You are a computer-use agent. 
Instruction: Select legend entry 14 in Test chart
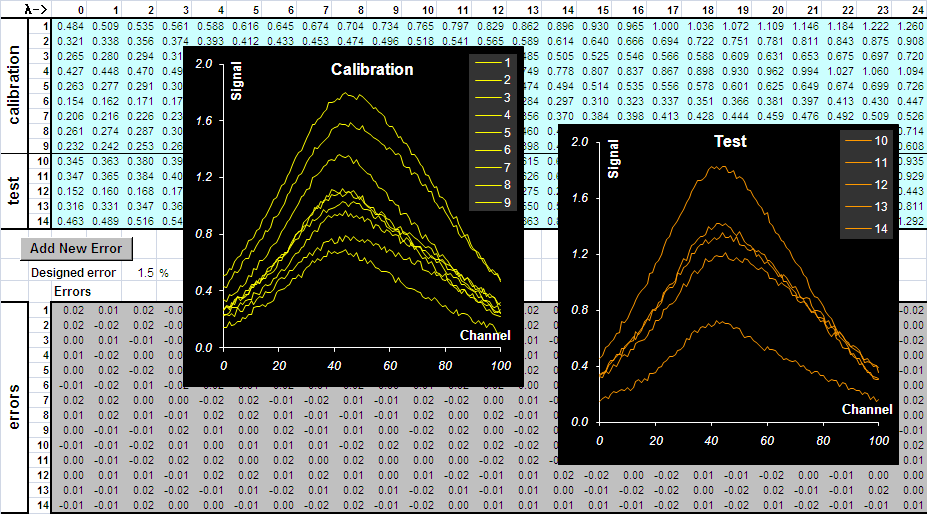pyautogui.click(x=866, y=228)
